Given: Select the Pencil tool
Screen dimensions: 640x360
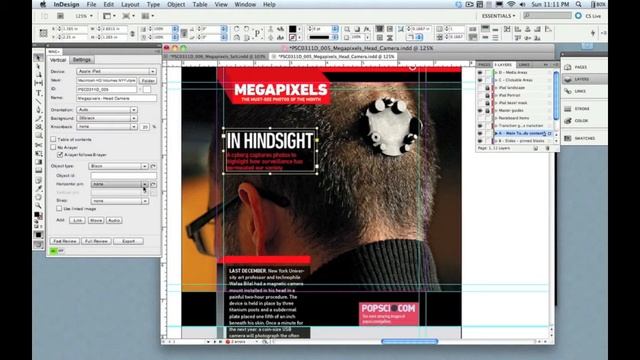Looking at the screenshot, I should (38, 118).
